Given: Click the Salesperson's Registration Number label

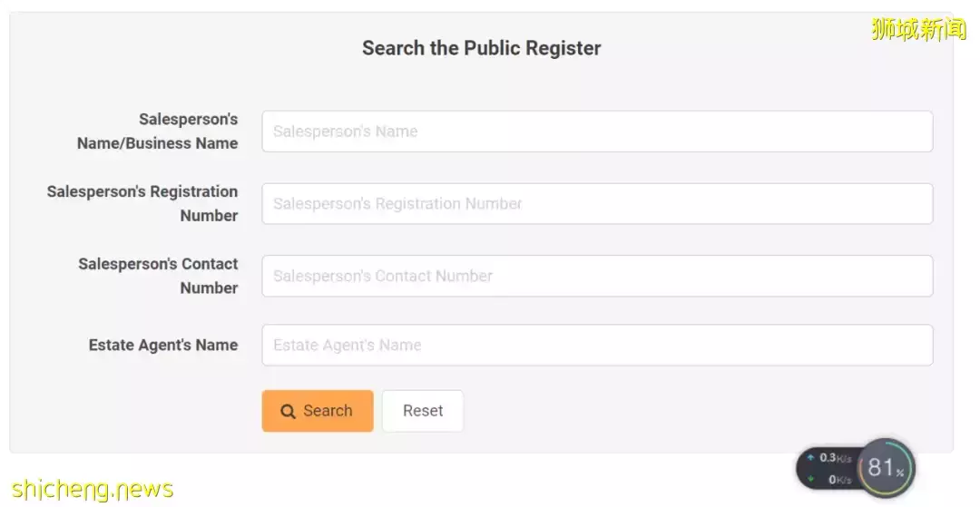Looking at the screenshot, I should pyautogui.click(x=142, y=204).
